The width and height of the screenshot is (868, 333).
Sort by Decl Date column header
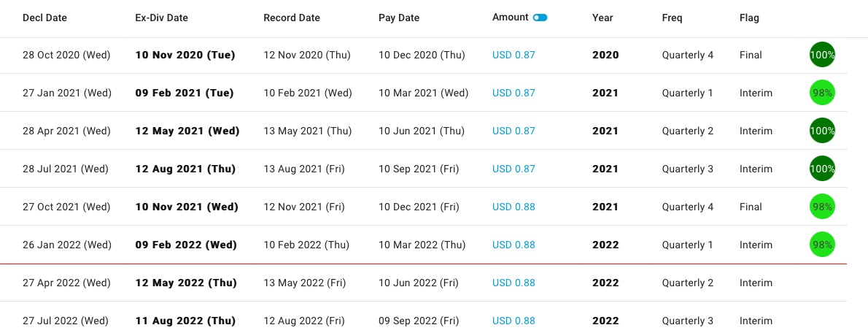44,18
